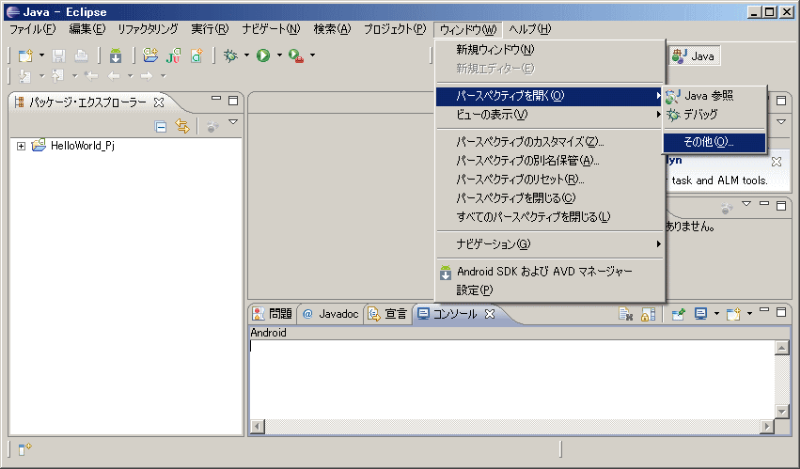Close the Console (コンソール) tab
Viewport: 800px width, 469px height.
pos(489,314)
